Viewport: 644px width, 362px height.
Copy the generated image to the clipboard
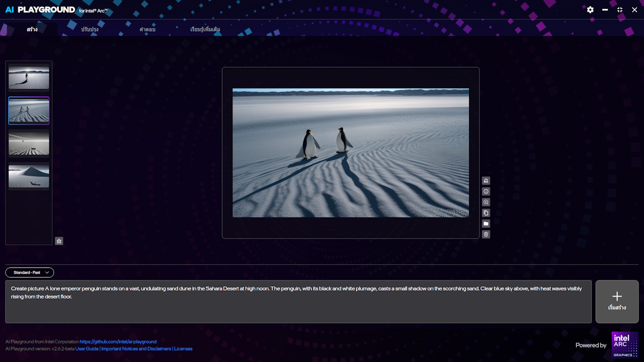pyautogui.click(x=486, y=213)
